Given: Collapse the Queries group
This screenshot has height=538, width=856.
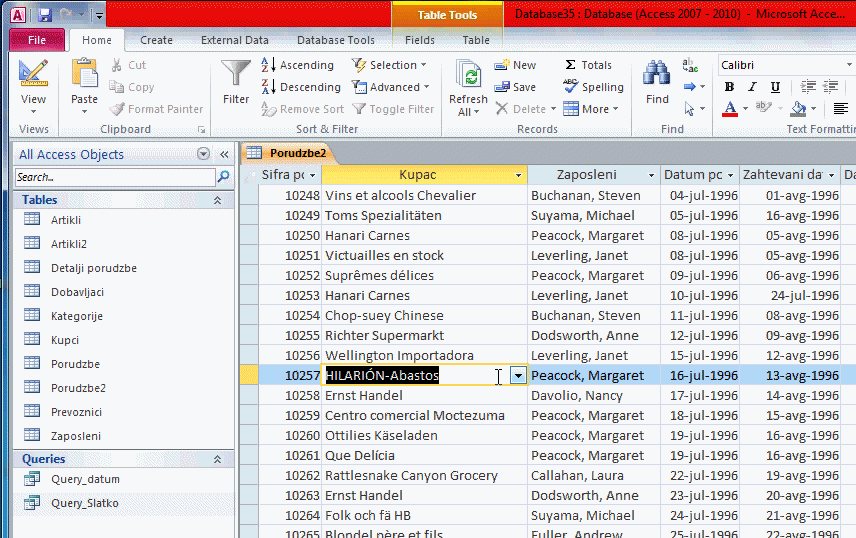Looking at the screenshot, I should pyautogui.click(x=217, y=459).
